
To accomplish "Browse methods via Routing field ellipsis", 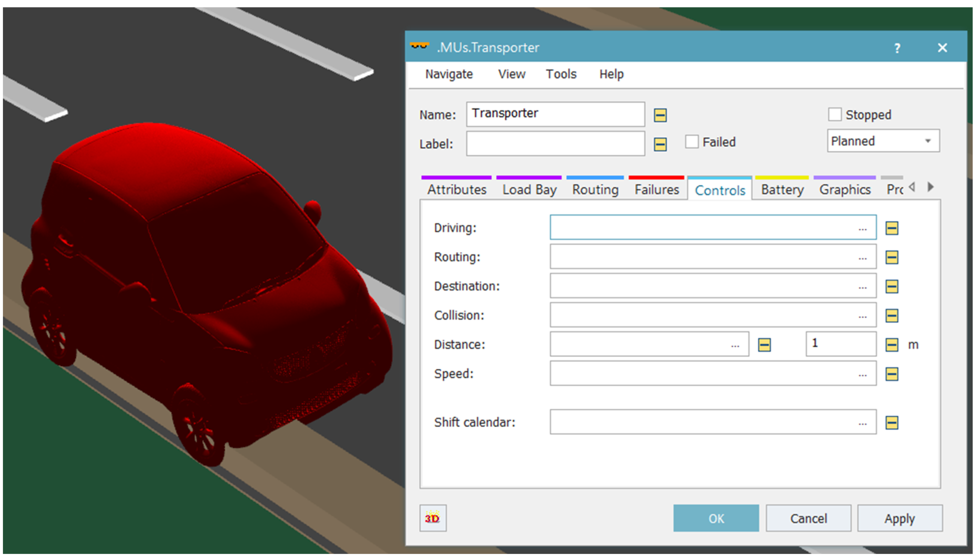I will click(862, 258).
